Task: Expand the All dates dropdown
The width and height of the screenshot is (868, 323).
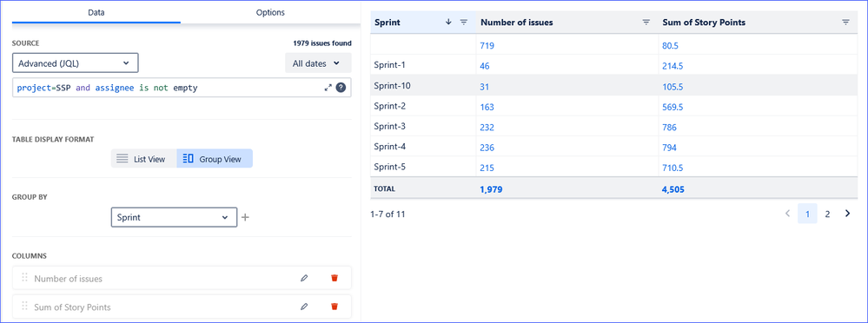Action: pos(318,63)
